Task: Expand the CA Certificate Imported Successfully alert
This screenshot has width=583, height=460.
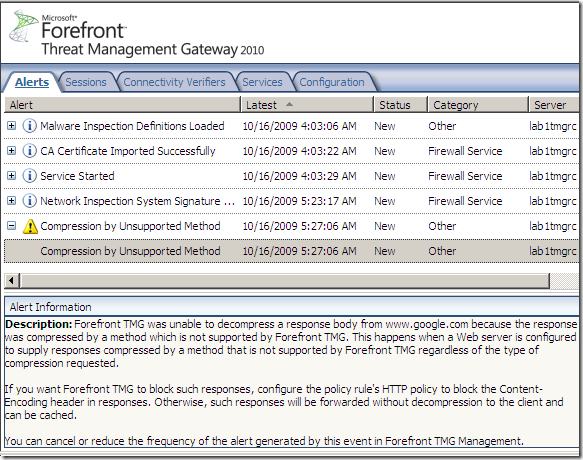Action: [x=12, y=151]
